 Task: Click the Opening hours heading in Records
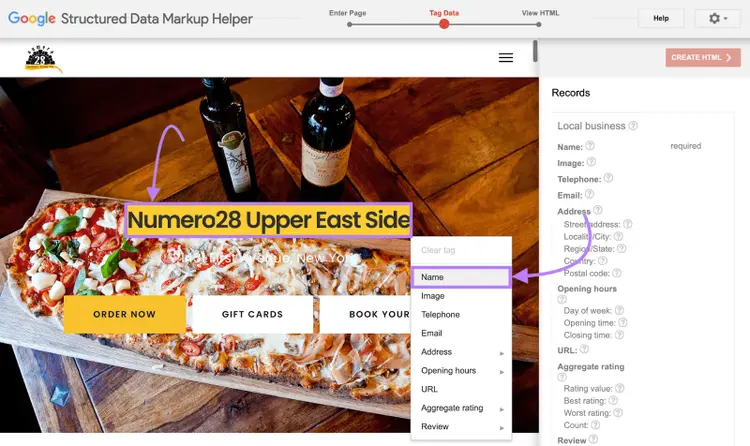pos(587,289)
